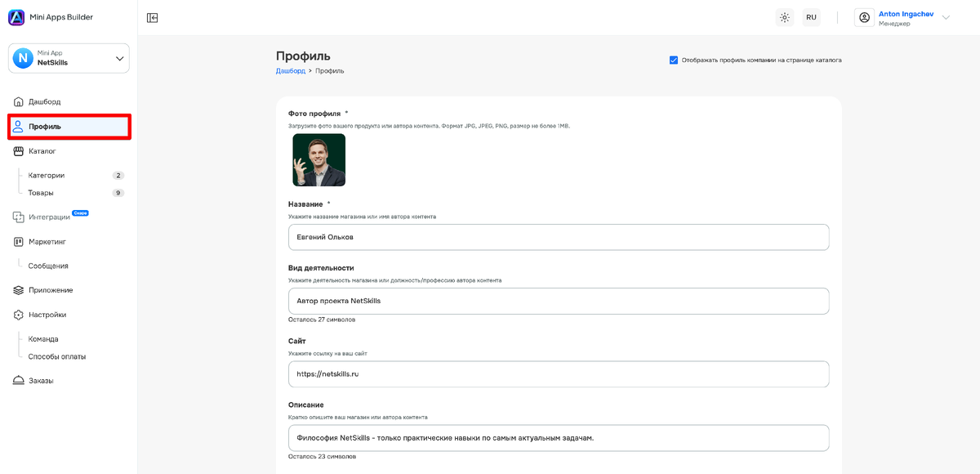Viewport: 980px width, 474px height.
Task: Click the profile photo thumbnail
Action: click(318, 159)
